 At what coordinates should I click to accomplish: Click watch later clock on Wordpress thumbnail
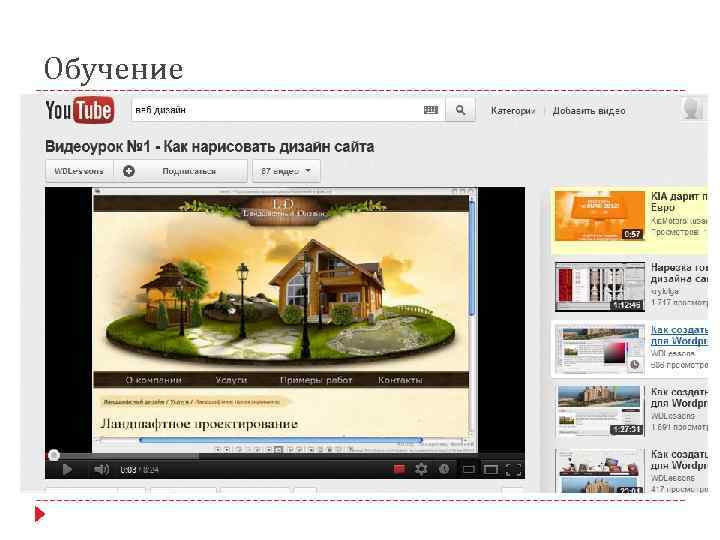635,365
